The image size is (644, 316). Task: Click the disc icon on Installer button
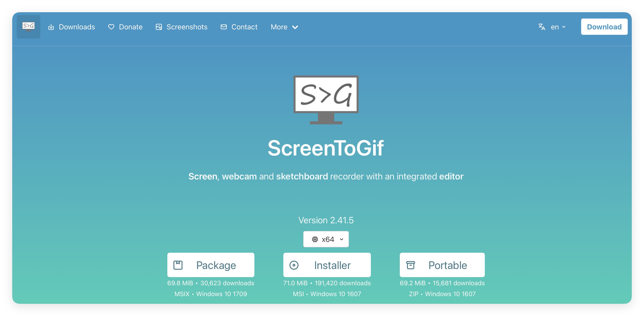coord(294,265)
